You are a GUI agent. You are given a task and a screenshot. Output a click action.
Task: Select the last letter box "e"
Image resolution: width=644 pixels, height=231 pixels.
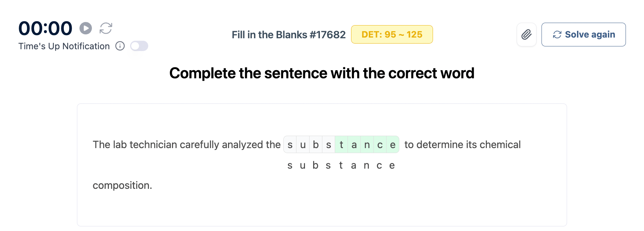click(x=393, y=145)
